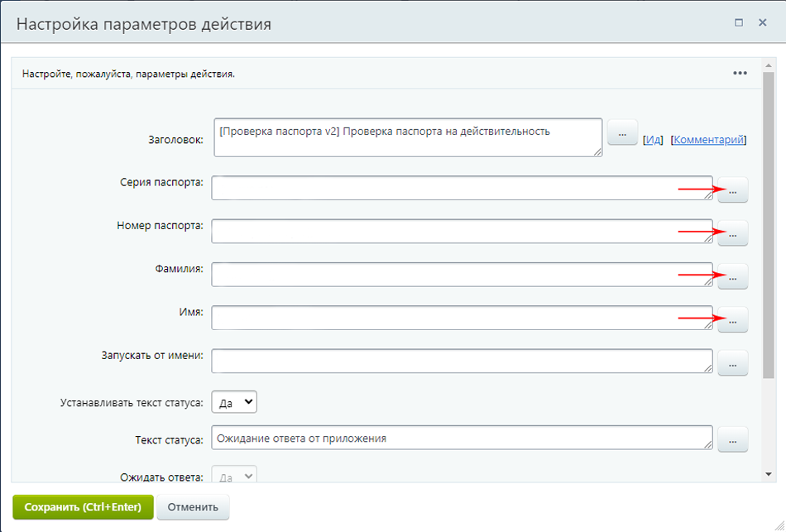Click ellipsis button beside Текст статуса

(732, 440)
